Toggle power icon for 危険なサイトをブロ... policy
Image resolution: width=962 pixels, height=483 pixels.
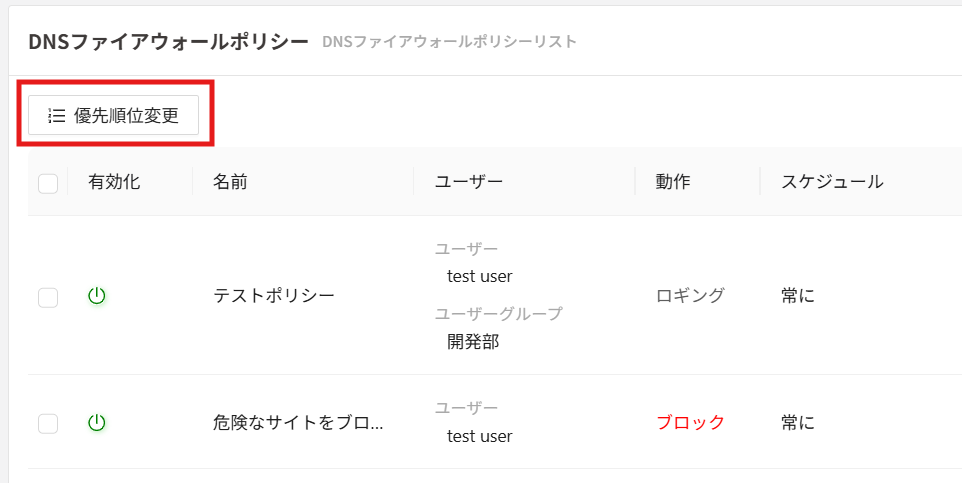97,422
